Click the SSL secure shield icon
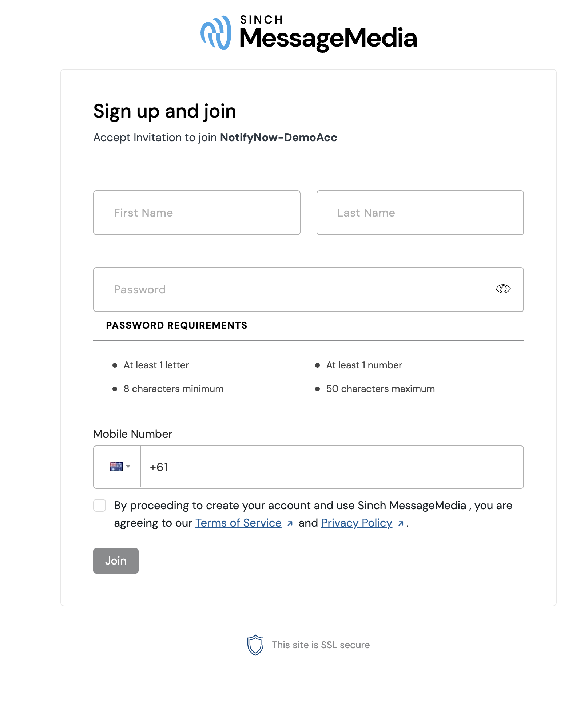Screen dimensions: 588x709 (255, 645)
